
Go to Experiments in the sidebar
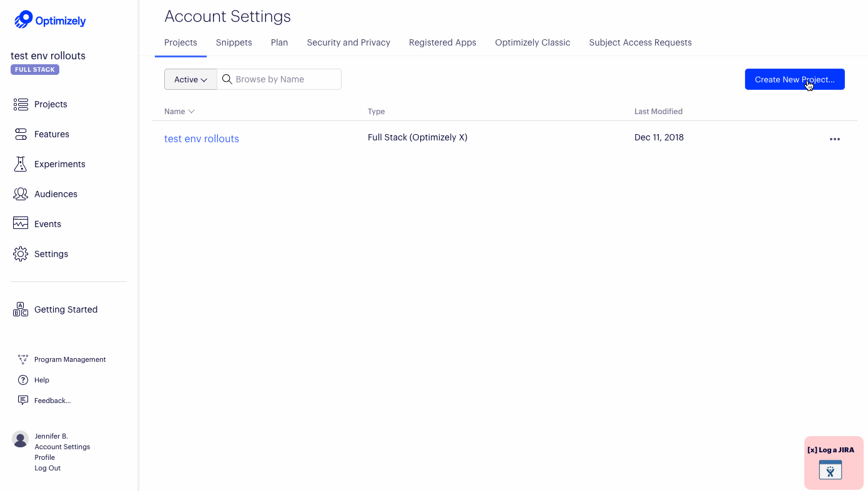[60, 164]
